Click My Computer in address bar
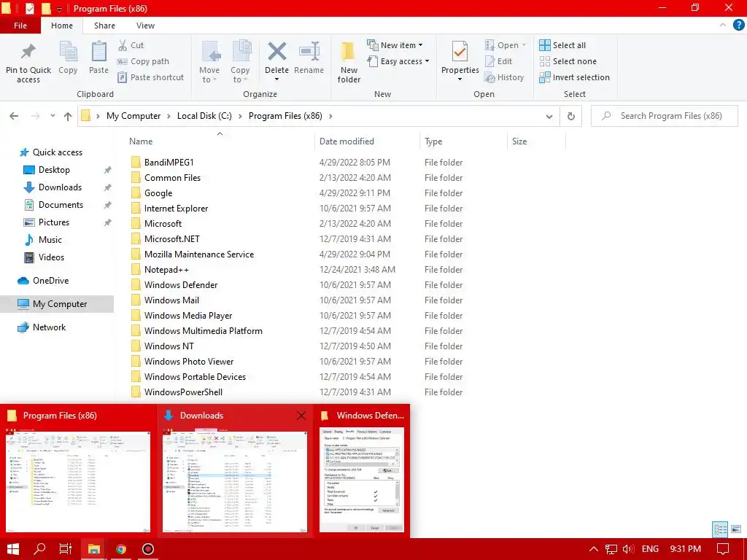 tap(133, 116)
